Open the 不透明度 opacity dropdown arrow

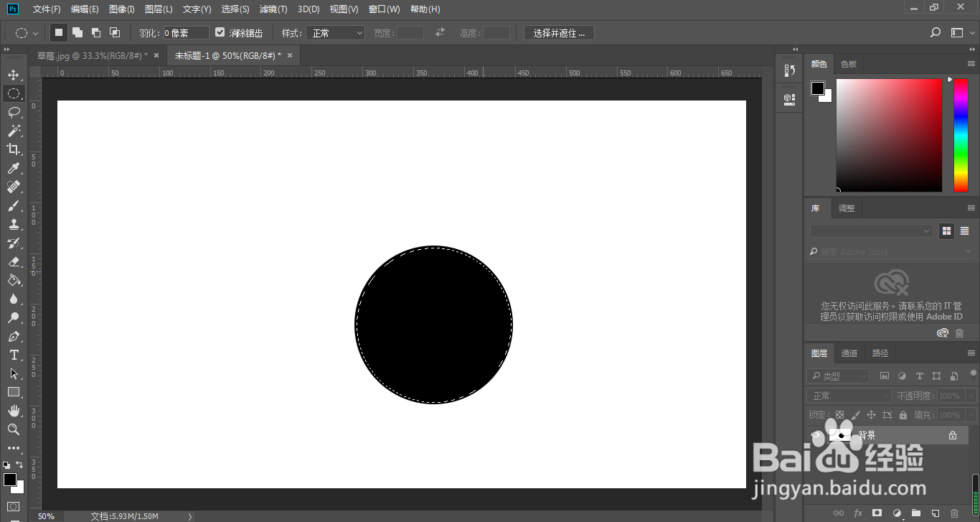click(971, 396)
